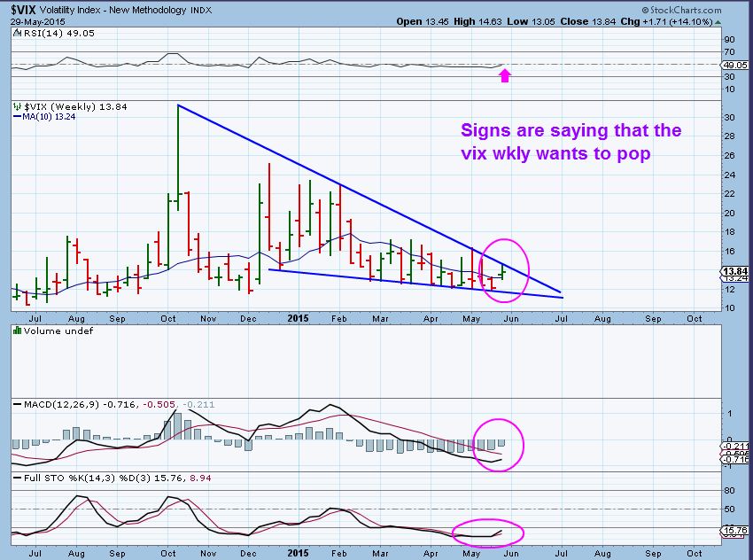Click the upper blue descending trendline

354,195
